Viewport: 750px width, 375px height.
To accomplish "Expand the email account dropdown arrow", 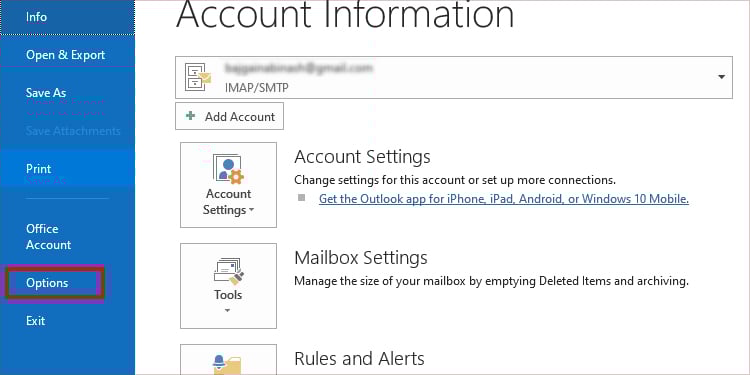I will click(x=721, y=77).
